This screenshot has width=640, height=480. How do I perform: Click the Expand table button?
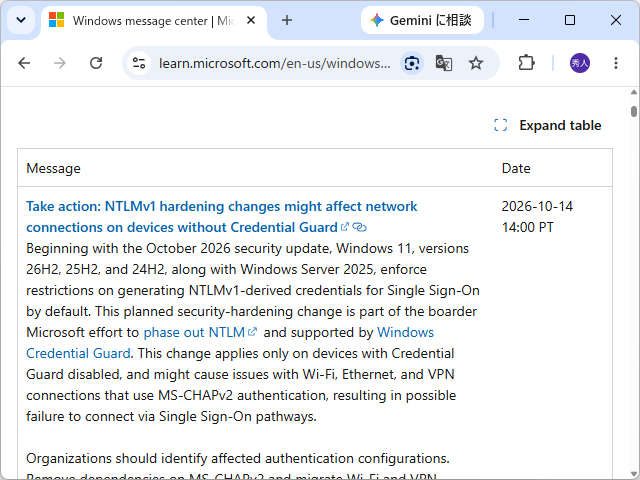(548, 125)
